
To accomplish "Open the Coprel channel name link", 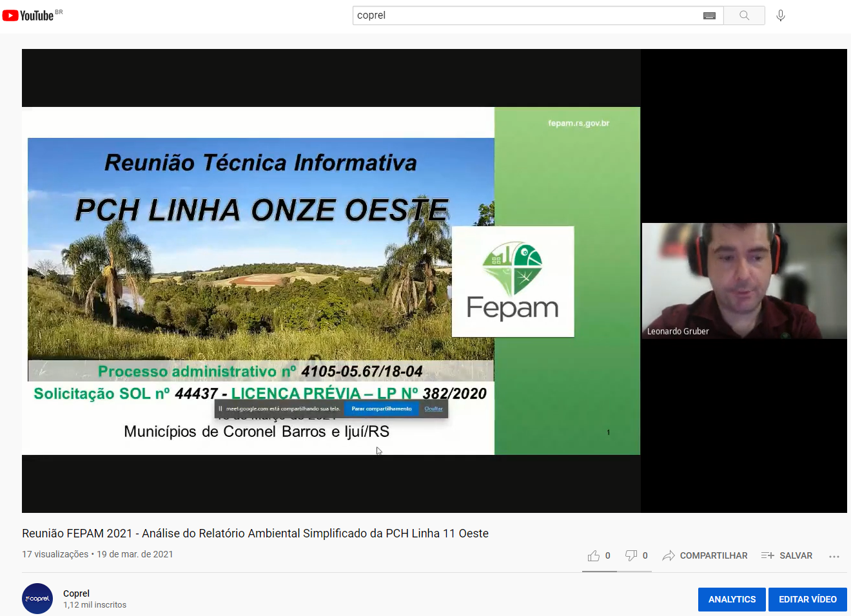I will pyautogui.click(x=76, y=593).
